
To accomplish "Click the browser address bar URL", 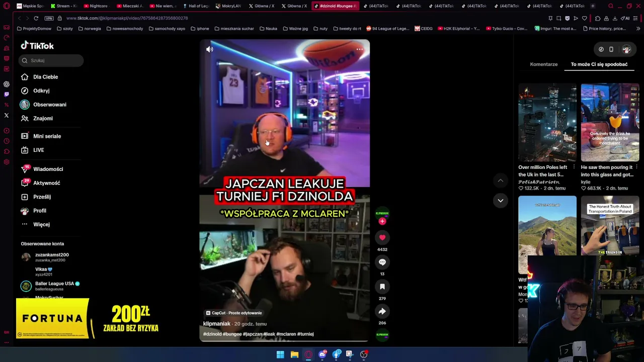I will click(x=127, y=18).
